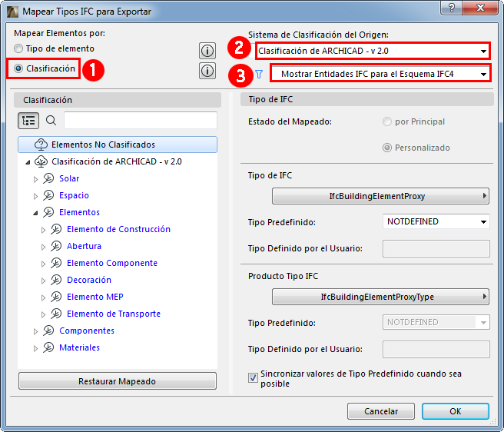Collapse the Elementos tree node
504x432 pixels.
click(35, 213)
